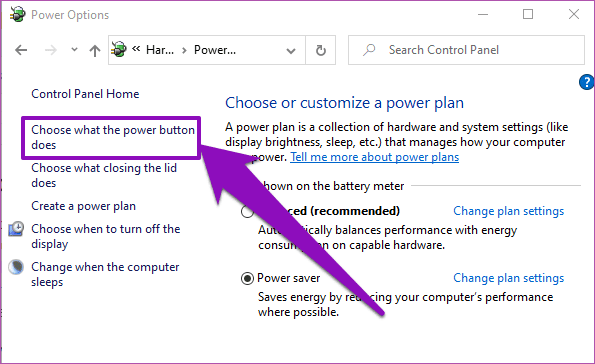
Task: Click the double chevron before Har... breadcrumb
Action: 136,49
